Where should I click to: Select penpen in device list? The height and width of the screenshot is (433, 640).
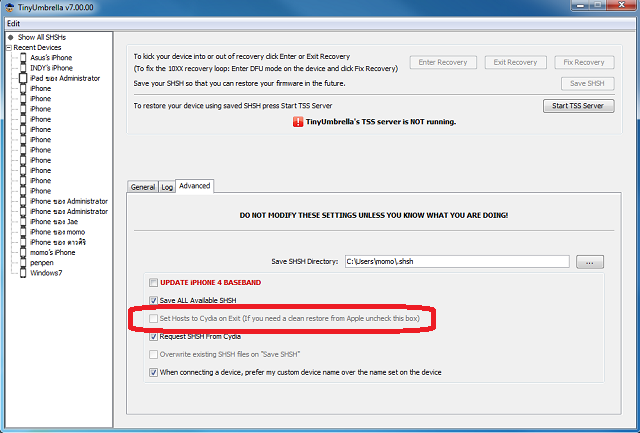(x=42, y=262)
